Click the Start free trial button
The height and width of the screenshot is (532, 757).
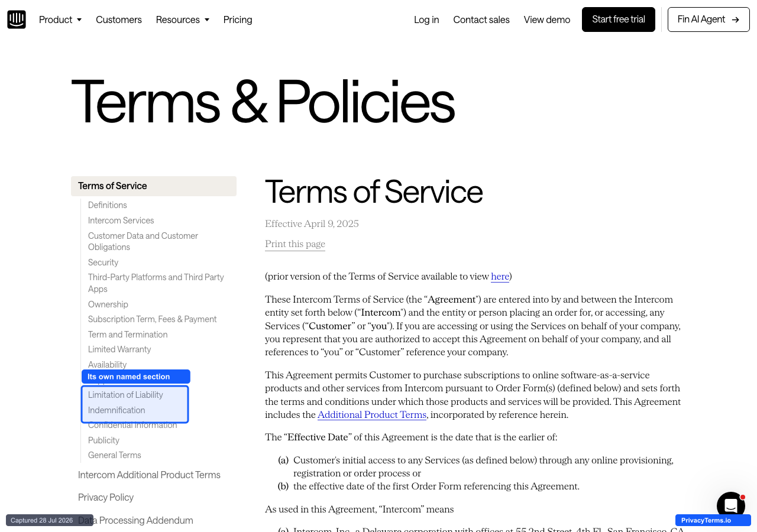(619, 20)
